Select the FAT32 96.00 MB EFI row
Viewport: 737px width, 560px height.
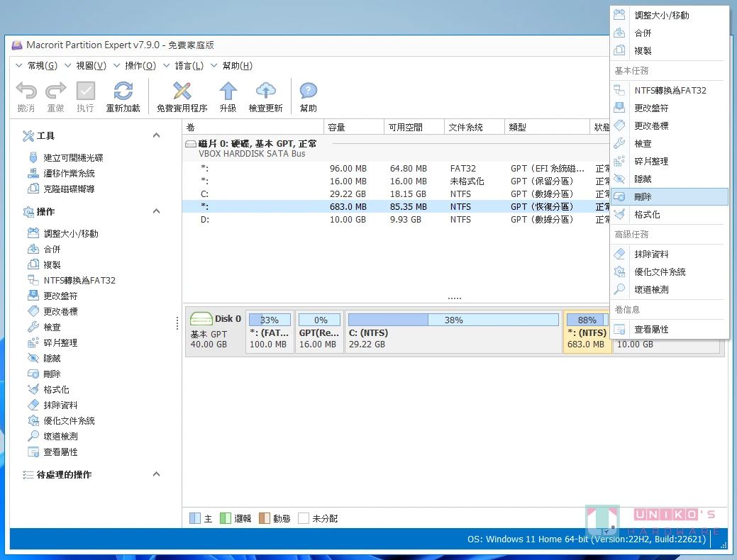pyautogui.click(x=396, y=168)
